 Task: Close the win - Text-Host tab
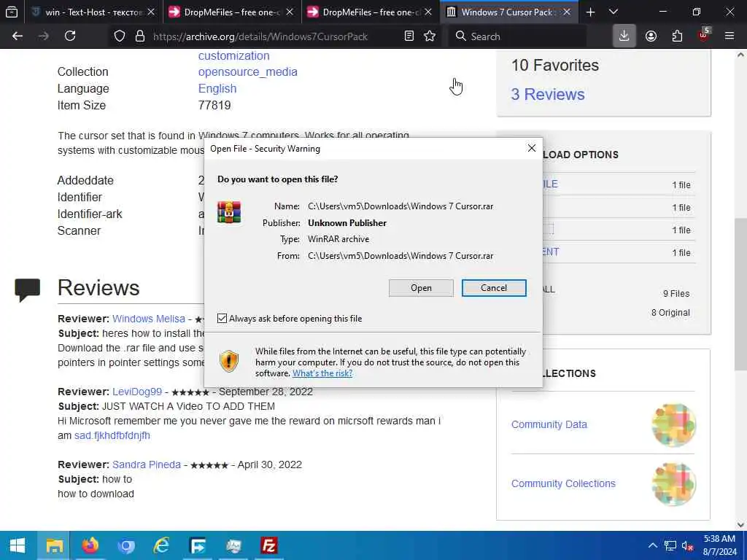coord(151,12)
